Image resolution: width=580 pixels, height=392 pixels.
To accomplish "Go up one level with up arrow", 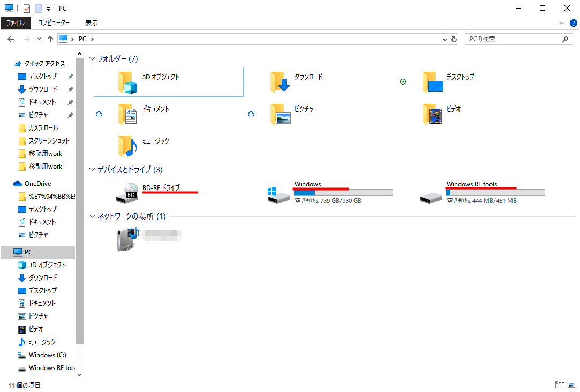I will coord(50,39).
